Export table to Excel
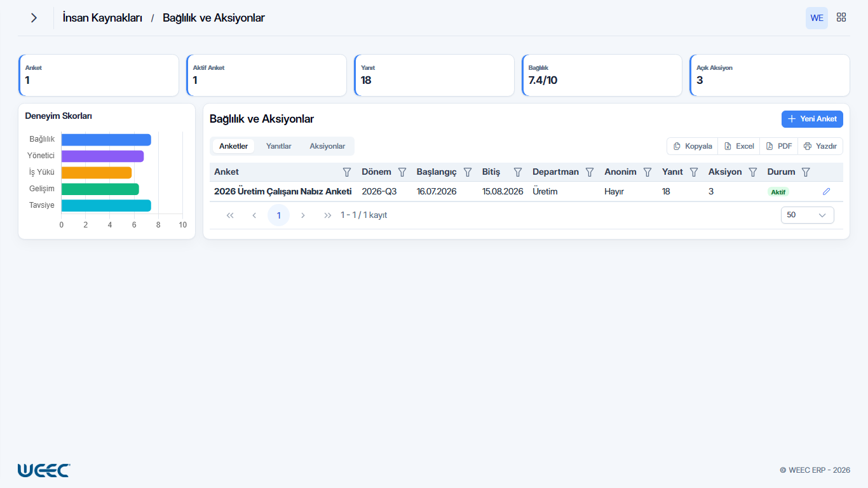This screenshot has height=488, width=868. [739, 146]
